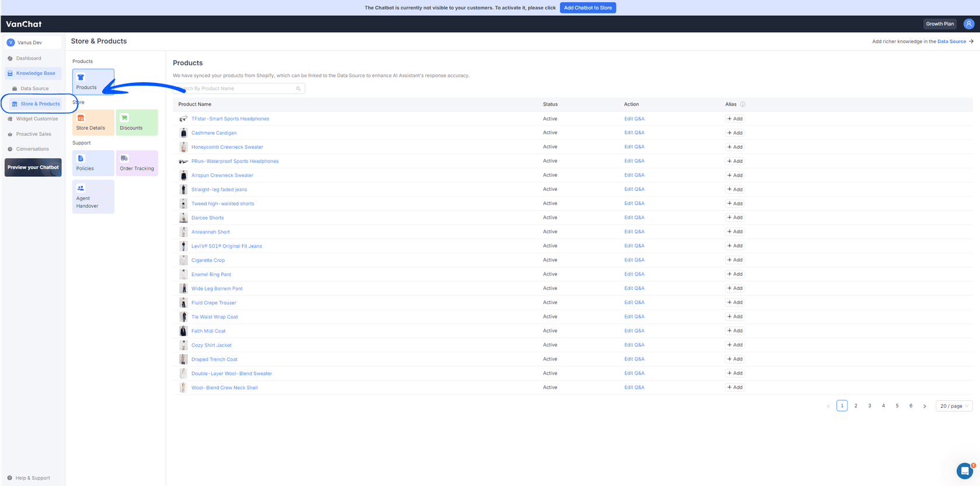Click the Add Chatbot to Store button
This screenshot has width=980, height=486.
[x=588, y=8]
